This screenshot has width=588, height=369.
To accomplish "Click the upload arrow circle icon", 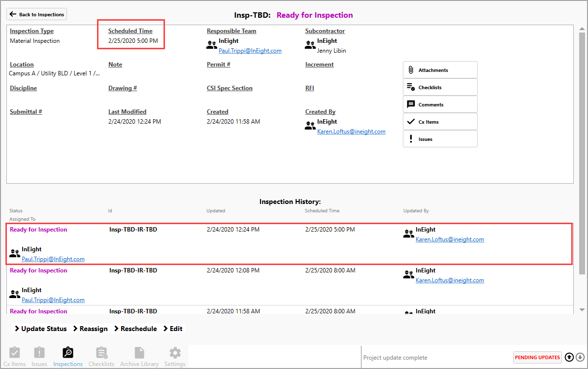I will click(569, 357).
